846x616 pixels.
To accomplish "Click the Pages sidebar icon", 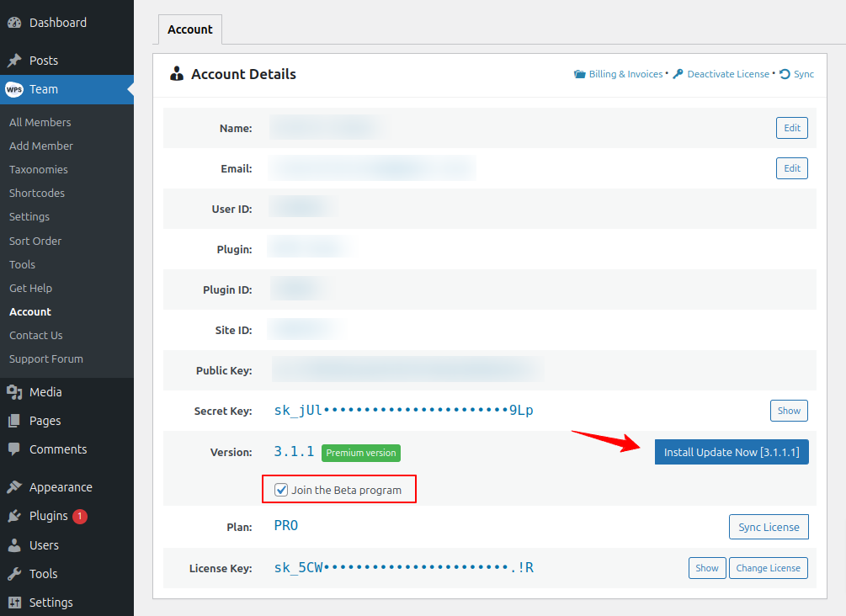I will pyautogui.click(x=14, y=420).
